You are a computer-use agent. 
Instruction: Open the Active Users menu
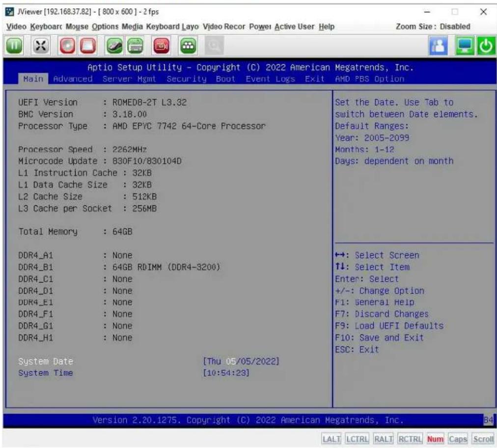[x=295, y=27]
